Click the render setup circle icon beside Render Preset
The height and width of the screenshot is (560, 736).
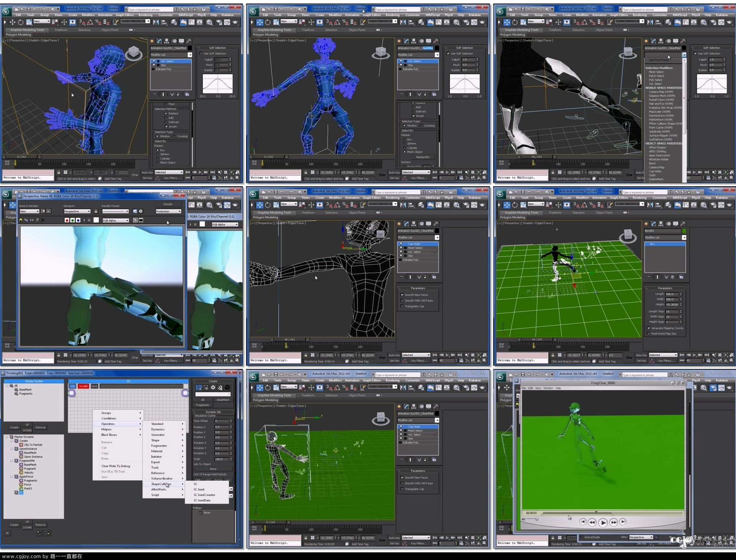[x=141, y=211]
